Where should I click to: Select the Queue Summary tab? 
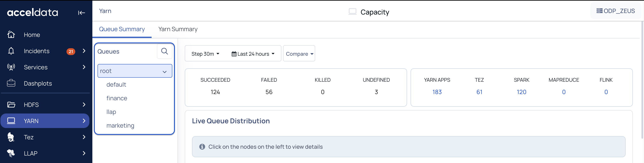(x=122, y=29)
